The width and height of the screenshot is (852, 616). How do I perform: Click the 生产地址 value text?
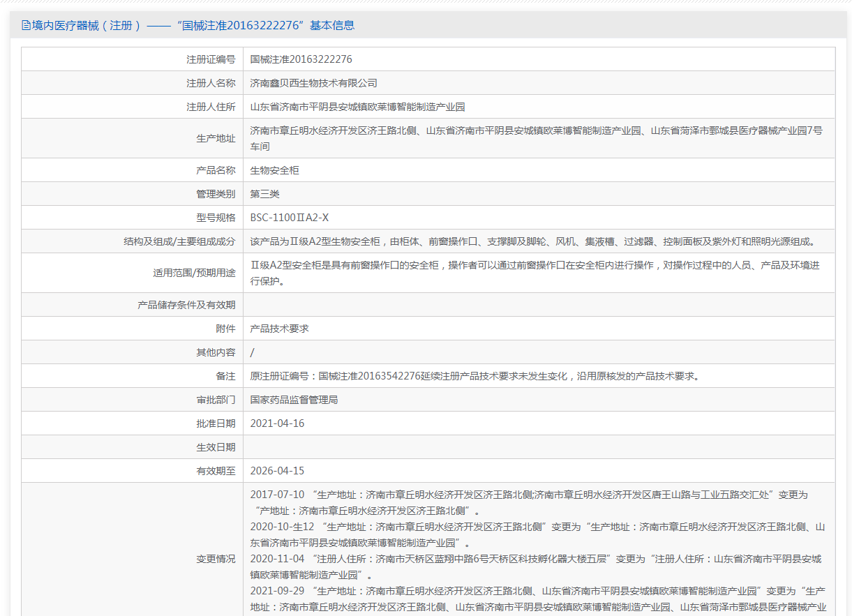click(536, 138)
